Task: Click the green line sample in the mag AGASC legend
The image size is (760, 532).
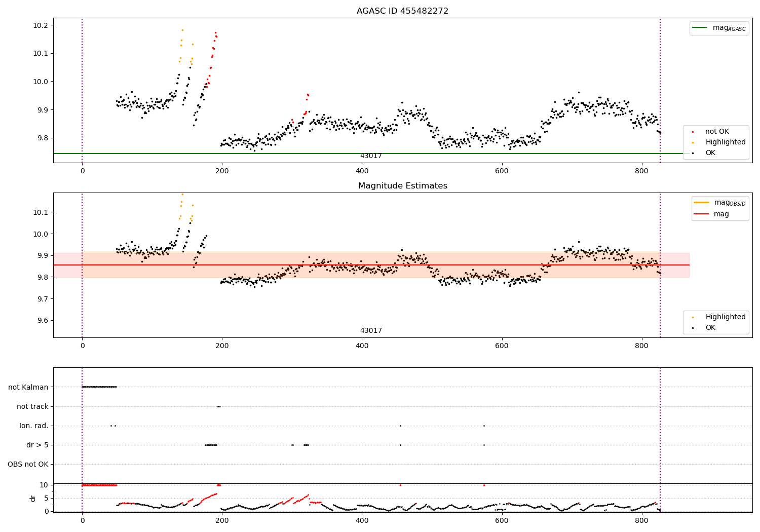Action: click(x=700, y=28)
